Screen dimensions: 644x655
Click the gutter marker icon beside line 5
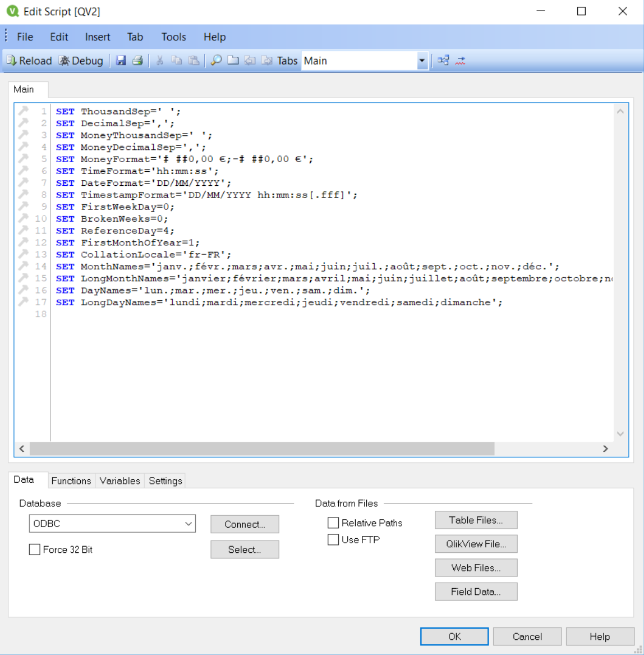click(x=24, y=158)
